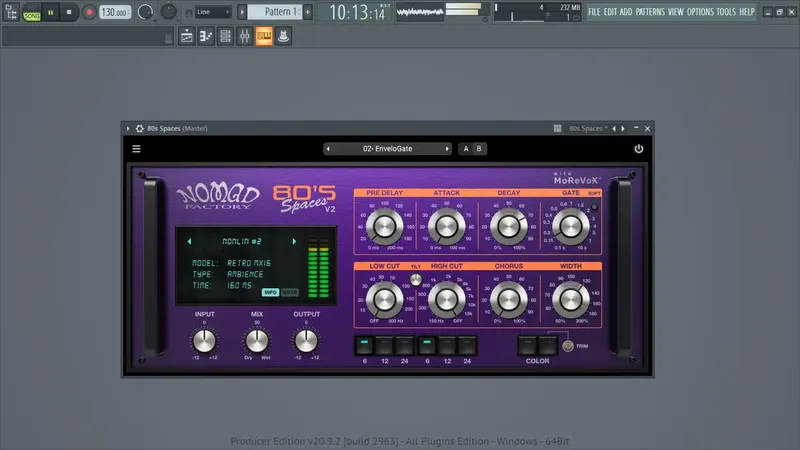Open the 80s Spaces plugin gear settings

tap(139, 129)
